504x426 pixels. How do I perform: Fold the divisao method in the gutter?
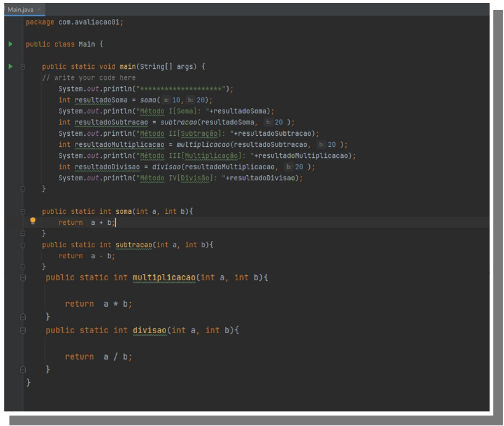click(x=23, y=331)
